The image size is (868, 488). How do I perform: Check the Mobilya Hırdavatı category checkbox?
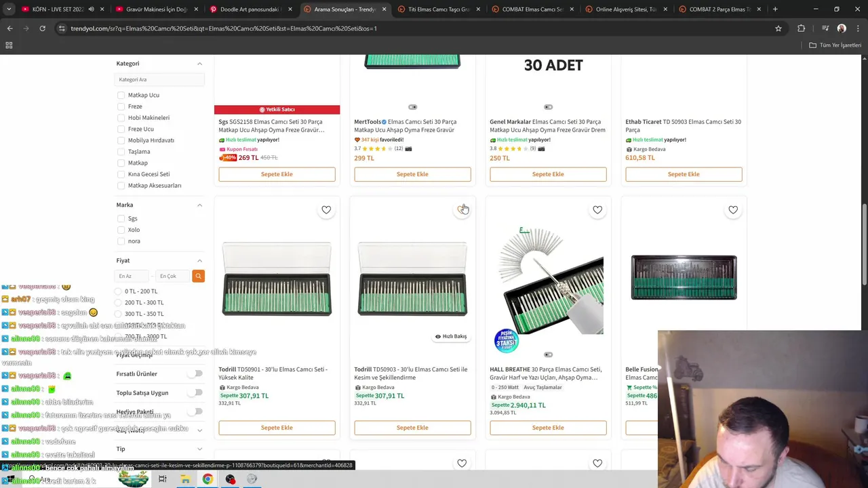[x=121, y=140]
